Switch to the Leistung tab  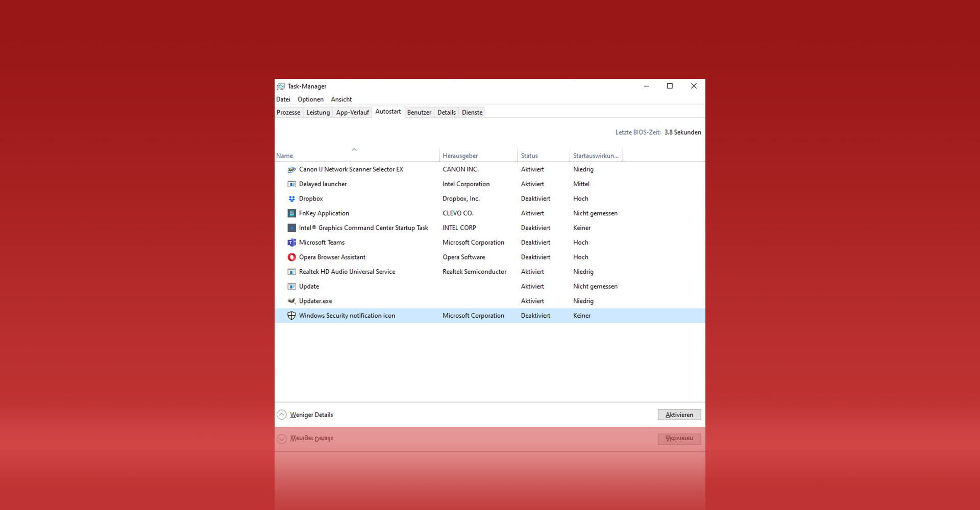tap(318, 112)
